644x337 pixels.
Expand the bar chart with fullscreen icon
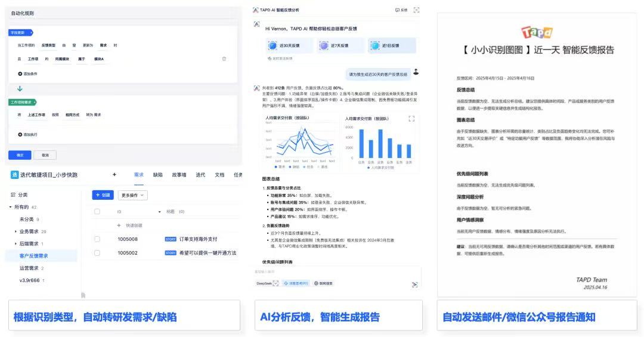(411, 119)
